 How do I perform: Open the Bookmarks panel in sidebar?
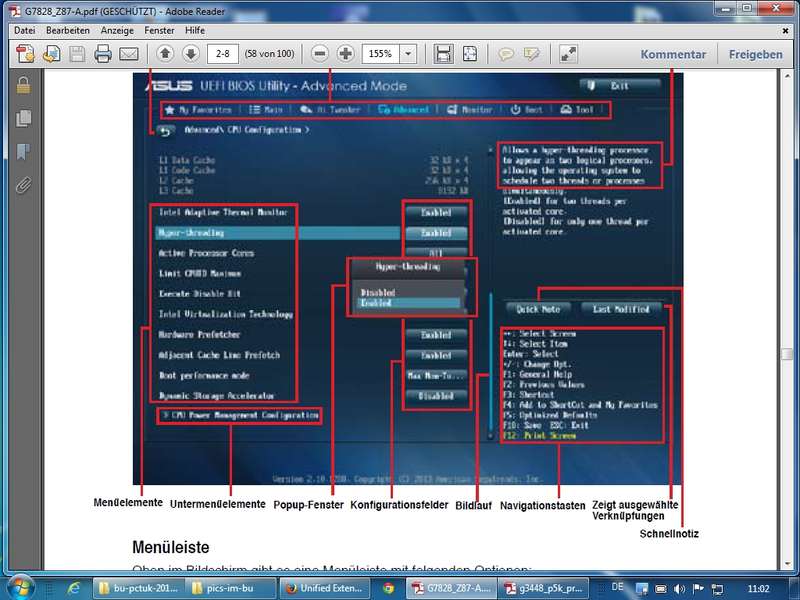(22, 152)
